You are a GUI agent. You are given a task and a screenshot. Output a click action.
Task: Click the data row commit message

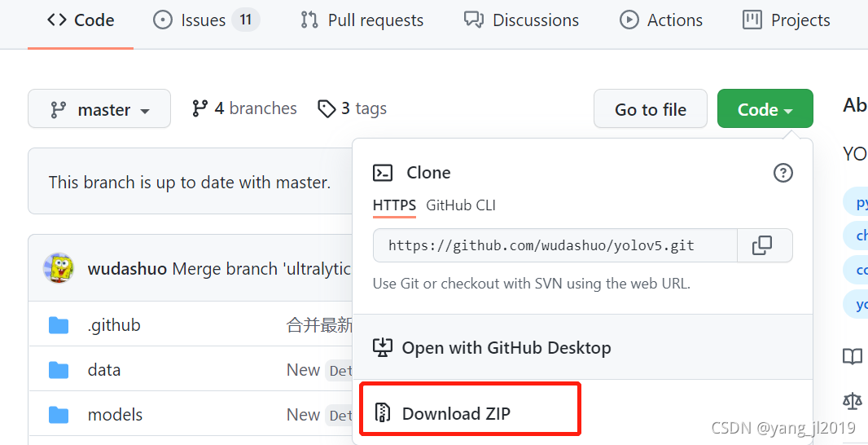tap(319, 370)
